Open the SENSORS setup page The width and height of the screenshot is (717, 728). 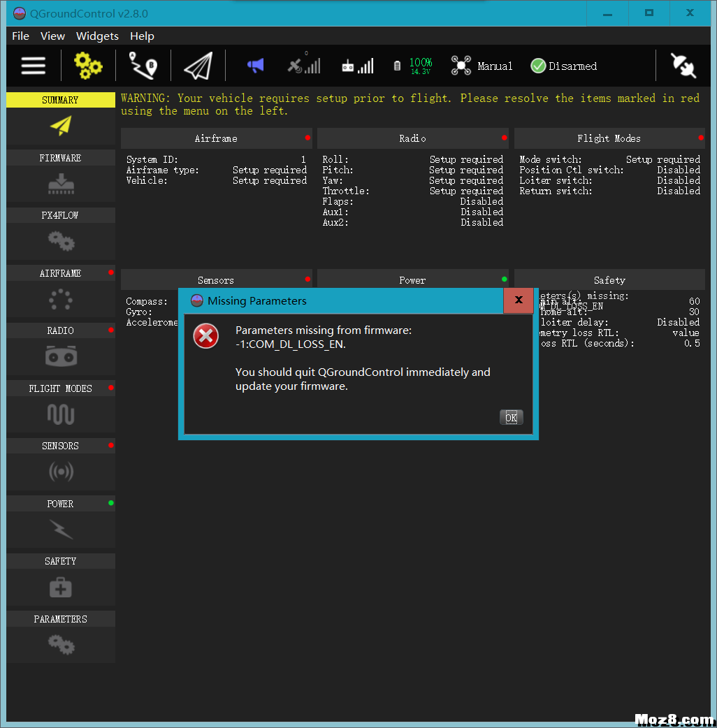point(60,446)
